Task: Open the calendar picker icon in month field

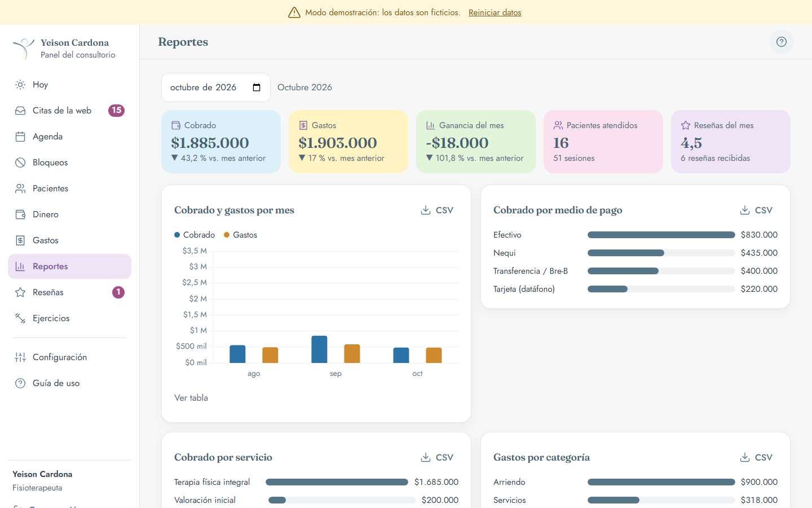Action: [x=257, y=87]
